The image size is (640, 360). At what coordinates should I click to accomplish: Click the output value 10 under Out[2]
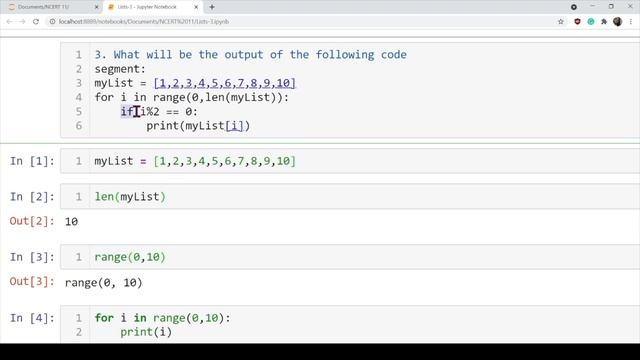[x=71, y=222]
